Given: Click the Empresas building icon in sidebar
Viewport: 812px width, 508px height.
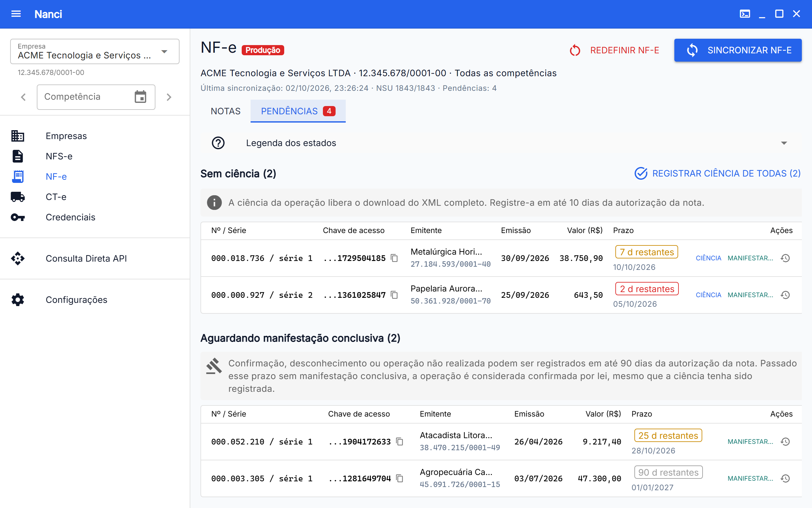Looking at the screenshot, I should (18, 136).
